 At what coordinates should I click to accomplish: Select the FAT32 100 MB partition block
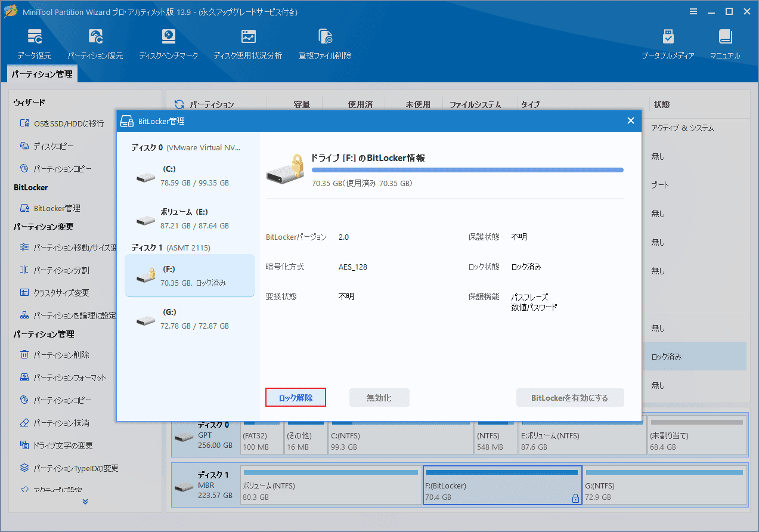(x=261, y=434)
